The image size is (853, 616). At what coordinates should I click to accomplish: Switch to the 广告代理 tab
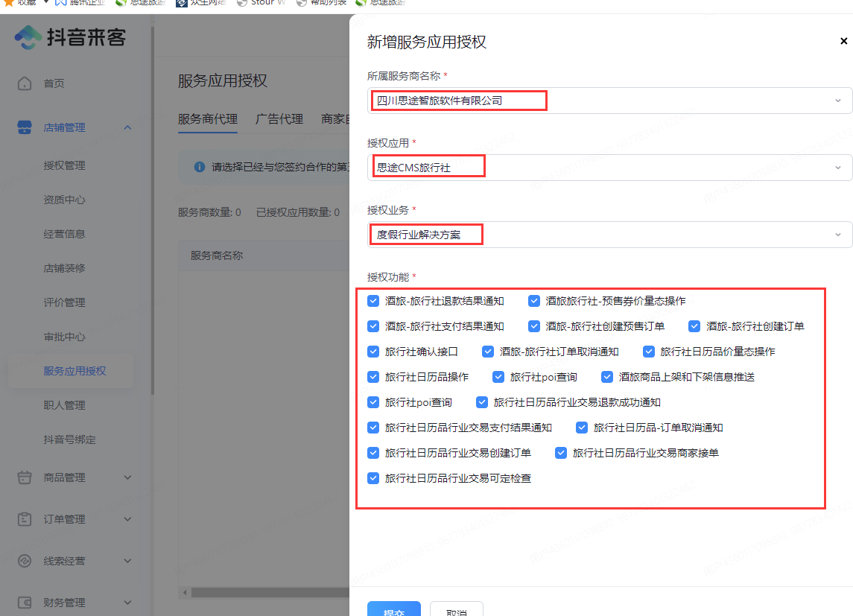[x=279, y=119]
